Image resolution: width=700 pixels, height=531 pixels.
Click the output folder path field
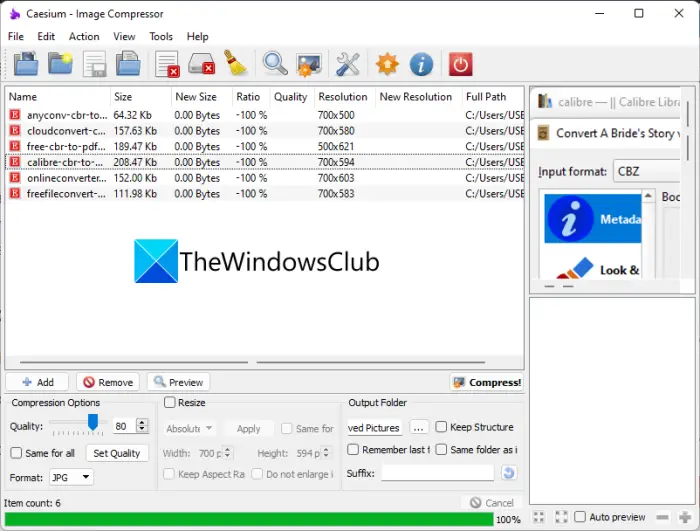pos(374,428)
